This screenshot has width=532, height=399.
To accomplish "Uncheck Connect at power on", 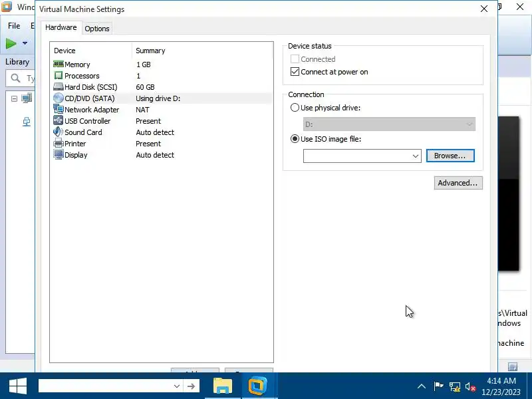I will tap(295, 72).
